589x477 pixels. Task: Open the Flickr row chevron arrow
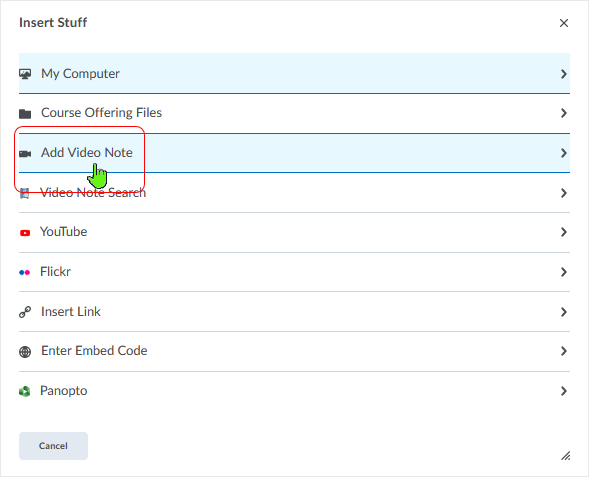point(563,272)
